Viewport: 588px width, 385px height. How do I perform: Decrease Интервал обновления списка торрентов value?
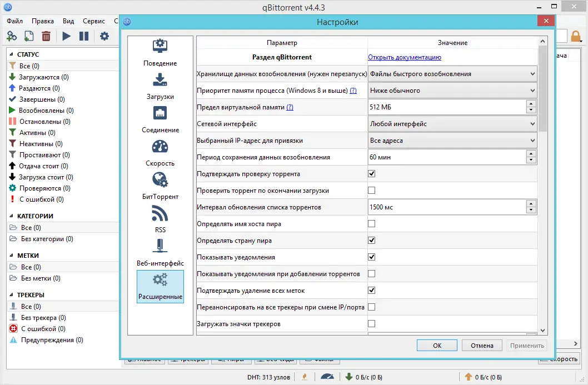(x=531, y=211)
